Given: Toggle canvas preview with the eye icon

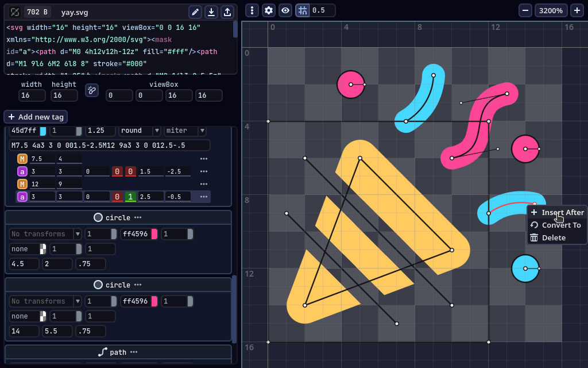Looking at the screenshot, I should tap(285, 10).
